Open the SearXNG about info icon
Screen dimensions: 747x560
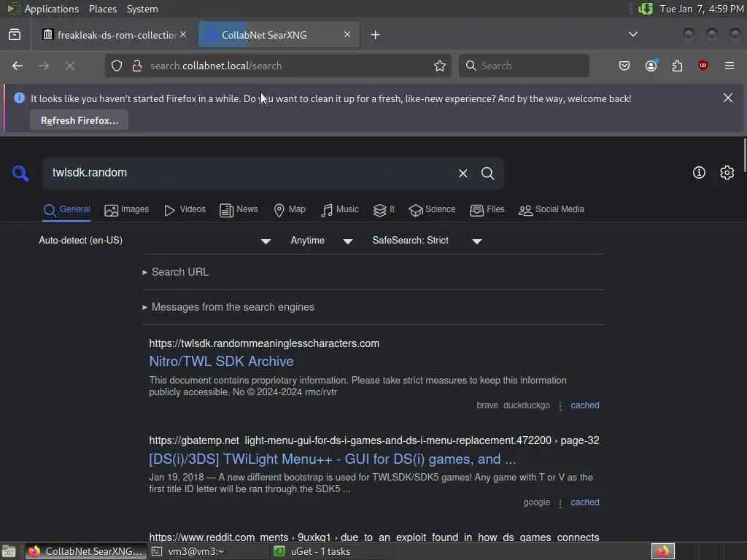tap(699, 172)
